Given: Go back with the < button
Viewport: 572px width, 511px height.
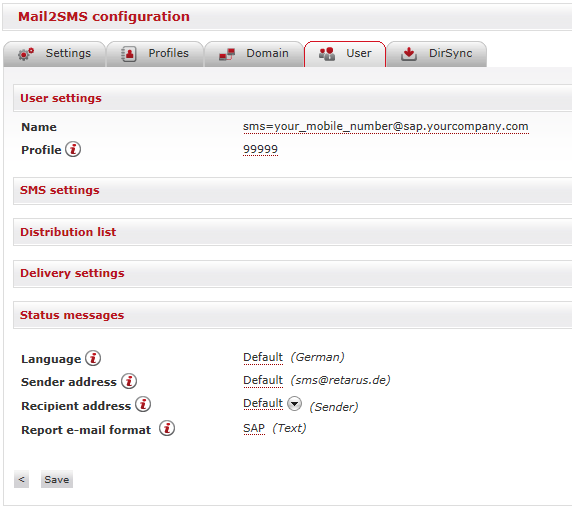Looking at the screenshot, I should coord(22,479).
